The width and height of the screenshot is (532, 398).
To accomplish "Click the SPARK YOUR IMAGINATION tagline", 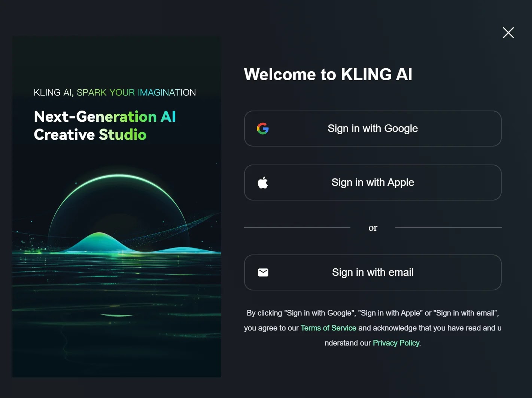I will pyautogui.click(x=136, y=93).
